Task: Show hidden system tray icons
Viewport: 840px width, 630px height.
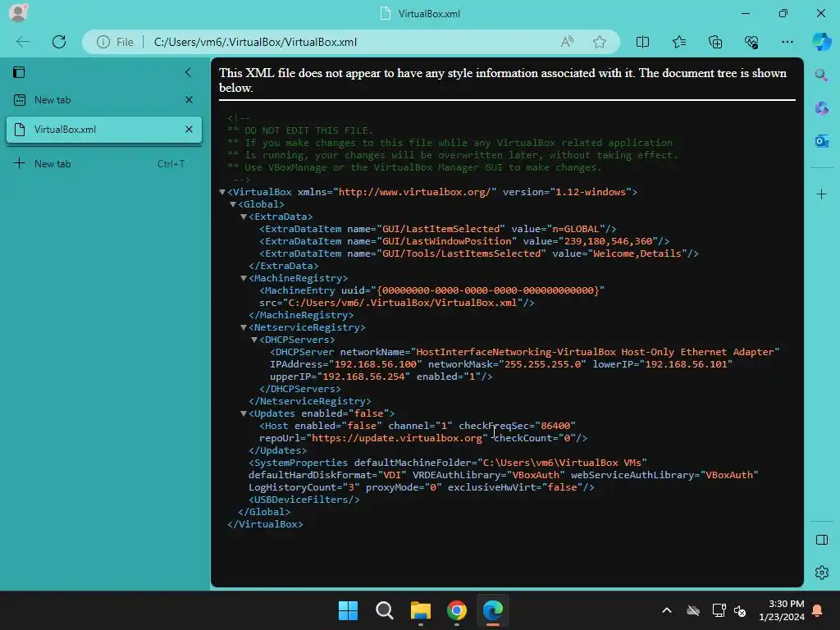Action: 667,610
